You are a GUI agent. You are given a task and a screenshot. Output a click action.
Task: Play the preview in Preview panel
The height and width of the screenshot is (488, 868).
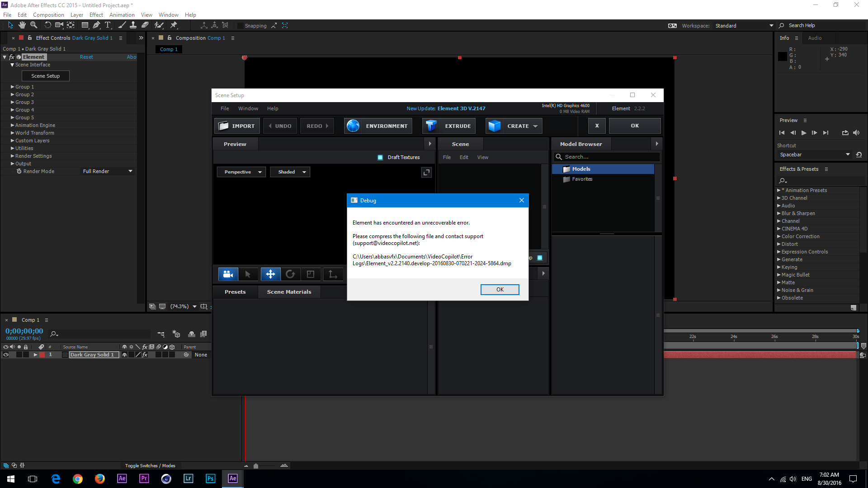804,133
